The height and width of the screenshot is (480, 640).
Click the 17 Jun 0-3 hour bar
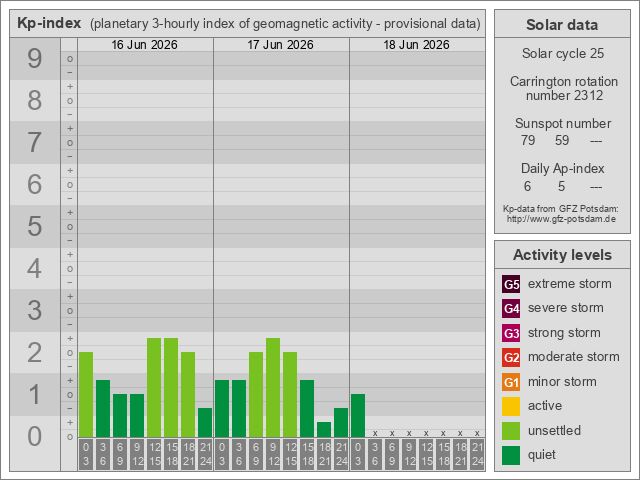tap(222, 409)
